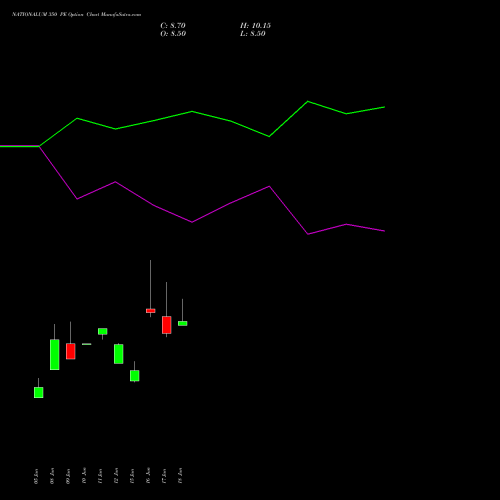
Task: Select the green candle above 15 Jan
Action: tap(134, 375)
